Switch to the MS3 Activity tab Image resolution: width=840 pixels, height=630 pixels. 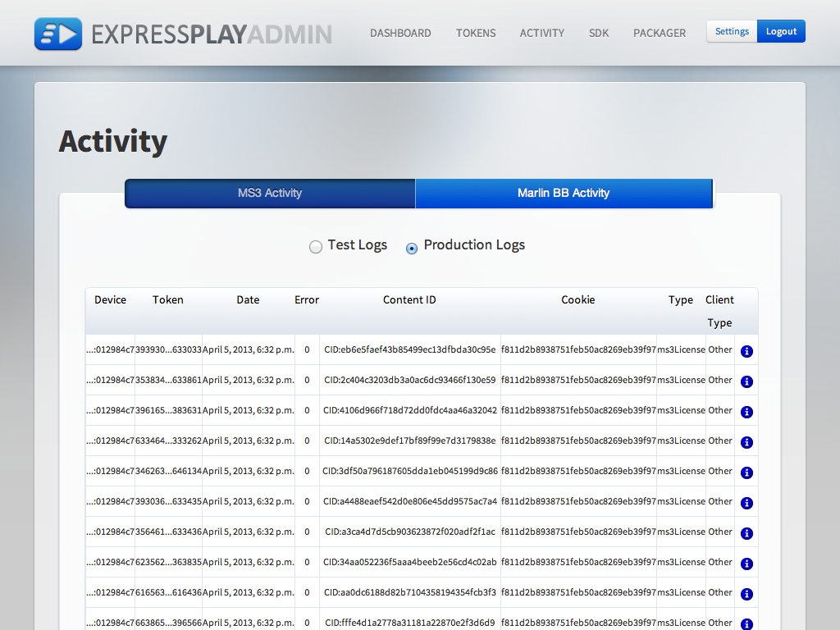(270, 194)
